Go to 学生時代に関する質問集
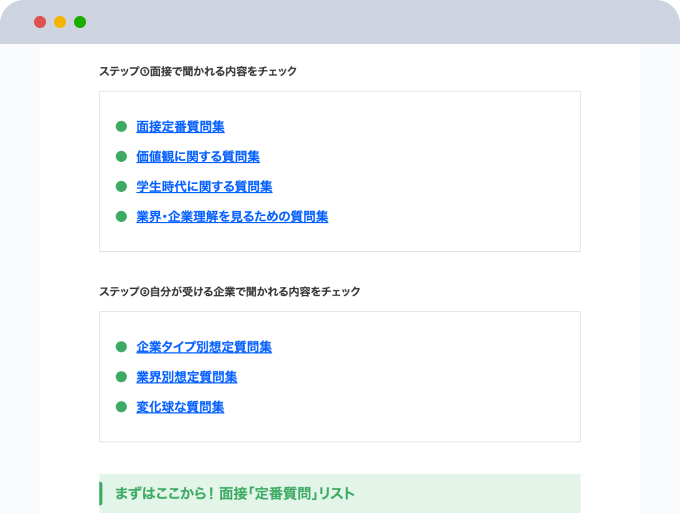 click(204, 187)
